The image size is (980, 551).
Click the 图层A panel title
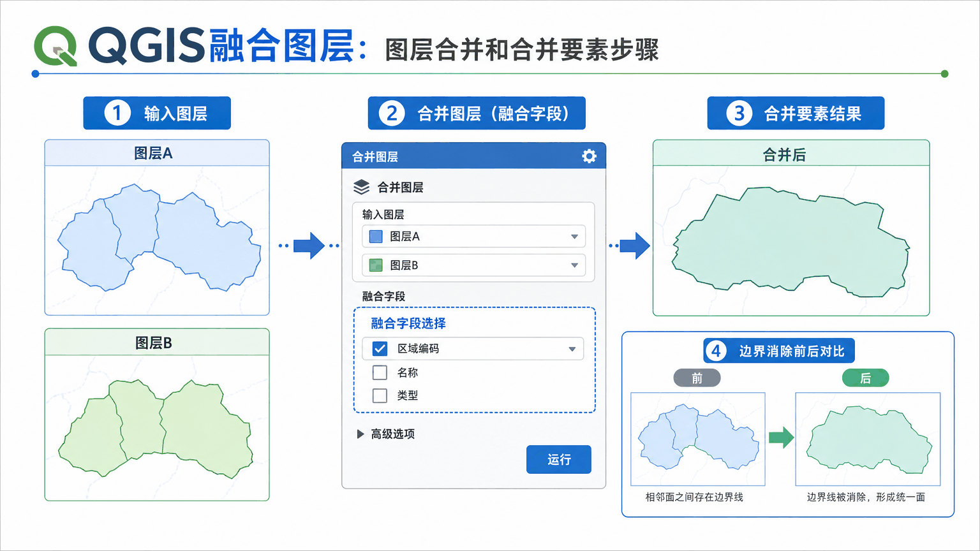point(153,153)
